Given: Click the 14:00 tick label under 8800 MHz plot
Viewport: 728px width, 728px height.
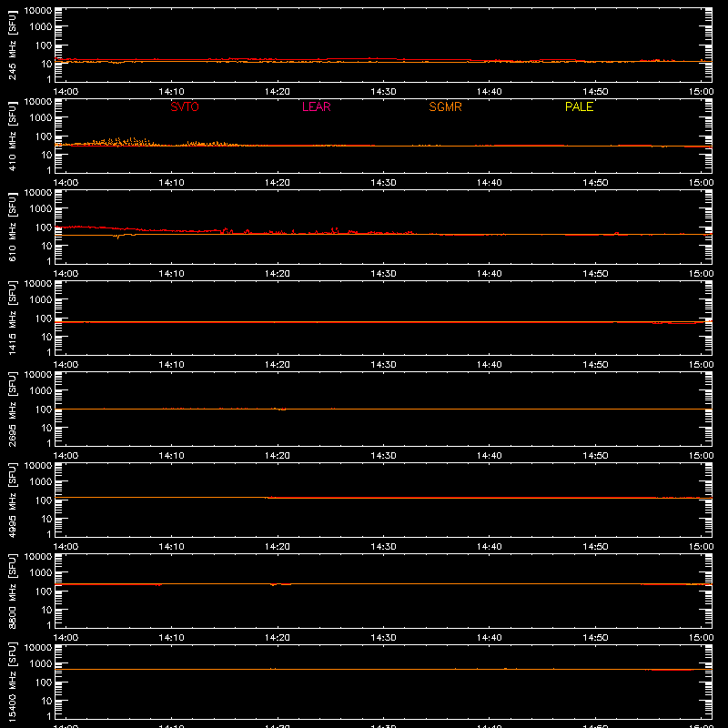Looking at the screenshot, I should click(x=66, y=638).
